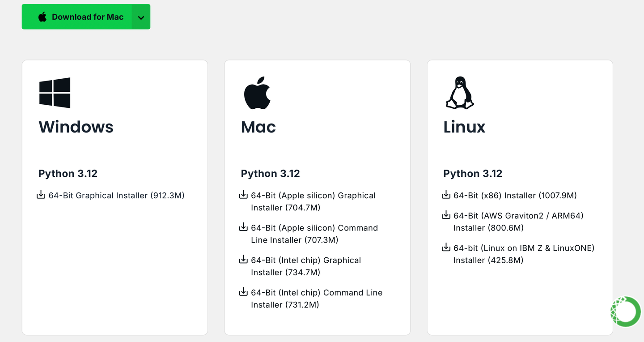Viewport: 644px width, 342px height.
Task: Click the Apple logo in the download button
Action: pyautogui.click(x=42, y=17)
